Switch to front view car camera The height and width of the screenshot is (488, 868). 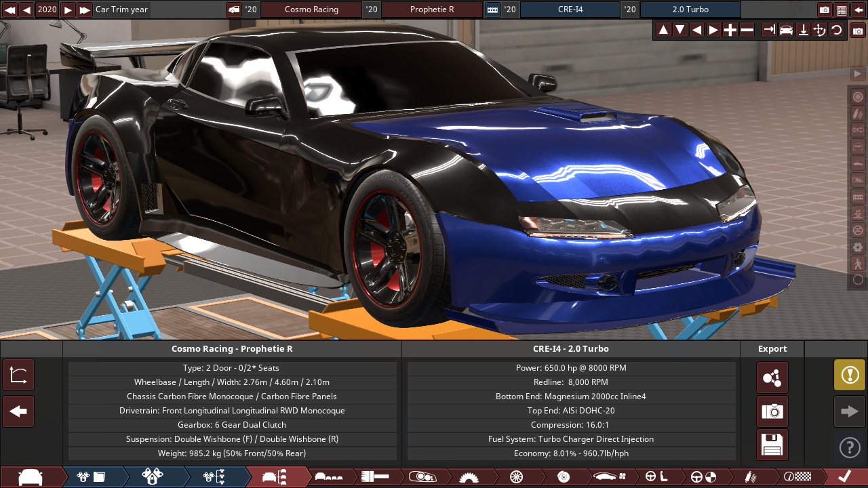pyautogui.click(x=786, y=30)
